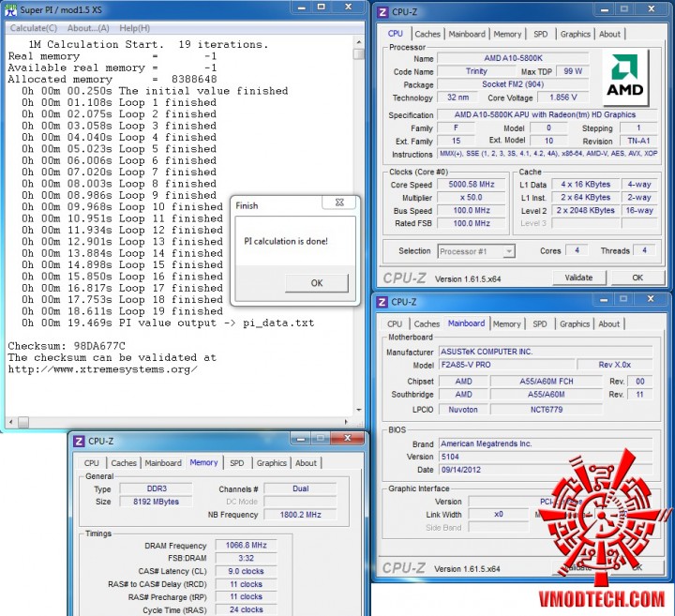
Task: Click the CPU-Z icon in the Memory window title
Action: point(79,442)
